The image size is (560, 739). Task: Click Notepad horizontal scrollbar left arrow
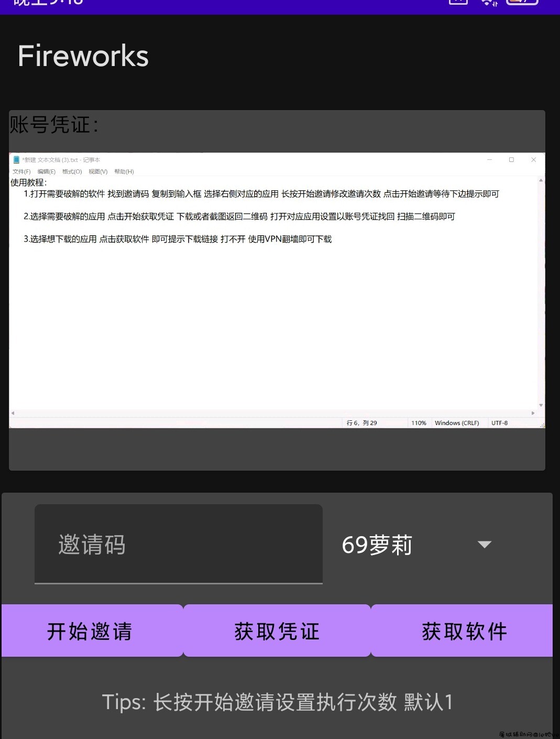13,413
